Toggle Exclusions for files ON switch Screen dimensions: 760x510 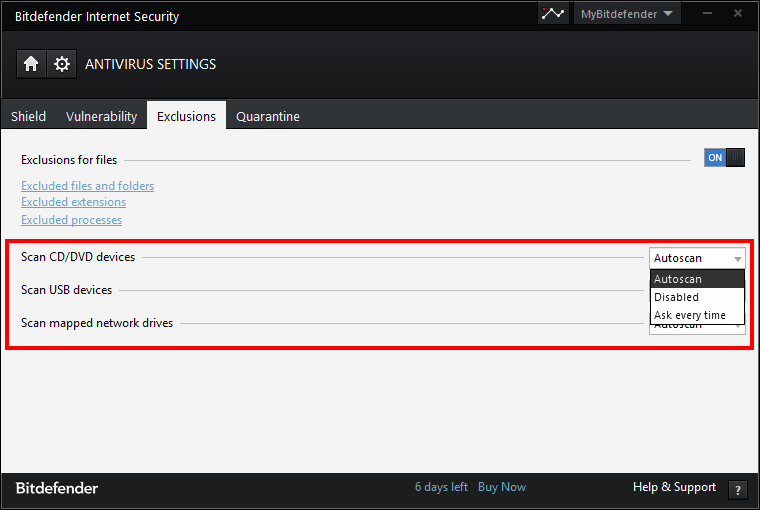point(724,158)
